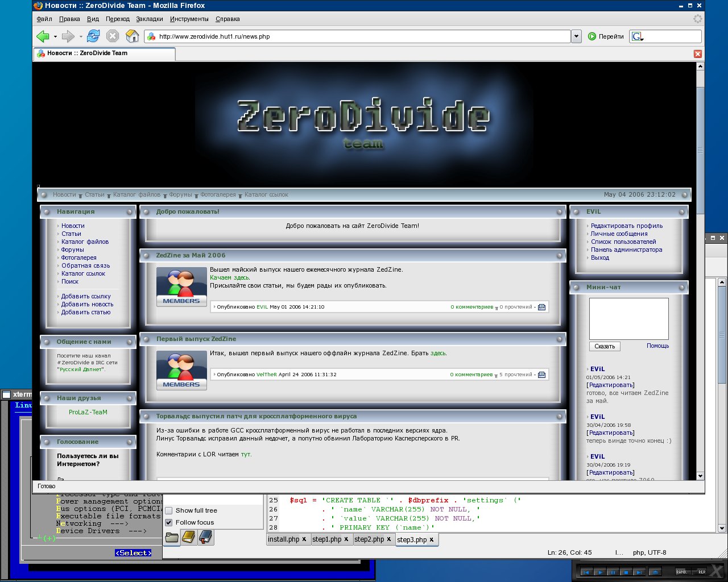Click Форумы in the top site menu bar
Screen dimensions: 728x582
coord(180,194)
